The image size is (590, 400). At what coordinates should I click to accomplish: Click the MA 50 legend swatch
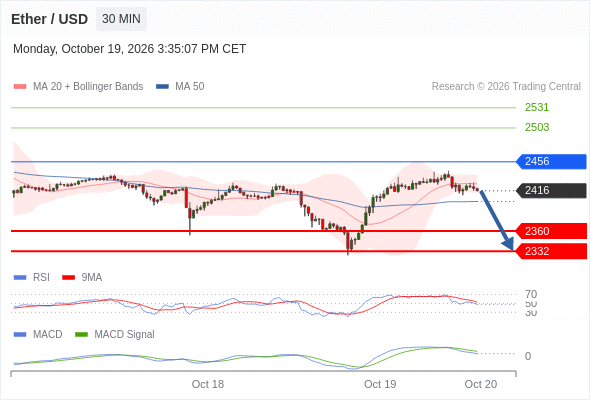[162, 87]
